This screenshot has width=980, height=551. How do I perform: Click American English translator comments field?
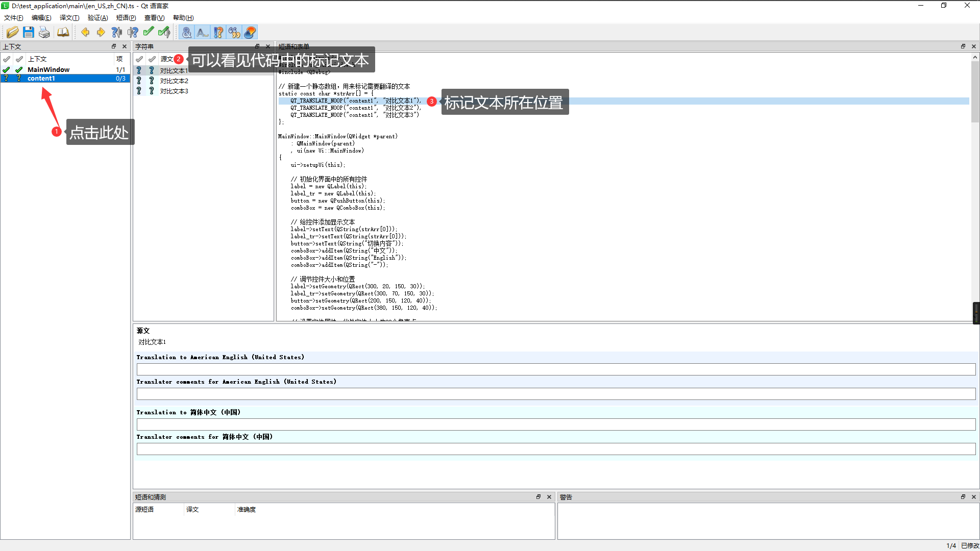[556, 394]
